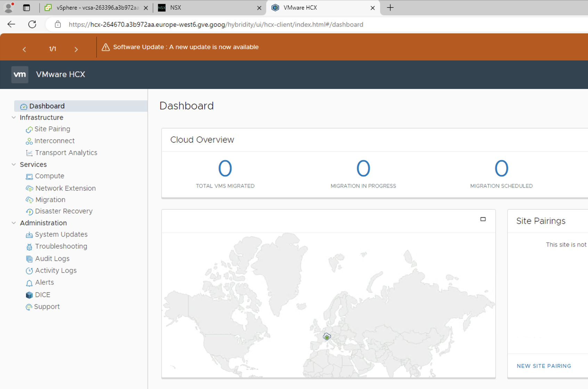Open the Site Pairing page
Screen dimensions: 588x389
52,129
